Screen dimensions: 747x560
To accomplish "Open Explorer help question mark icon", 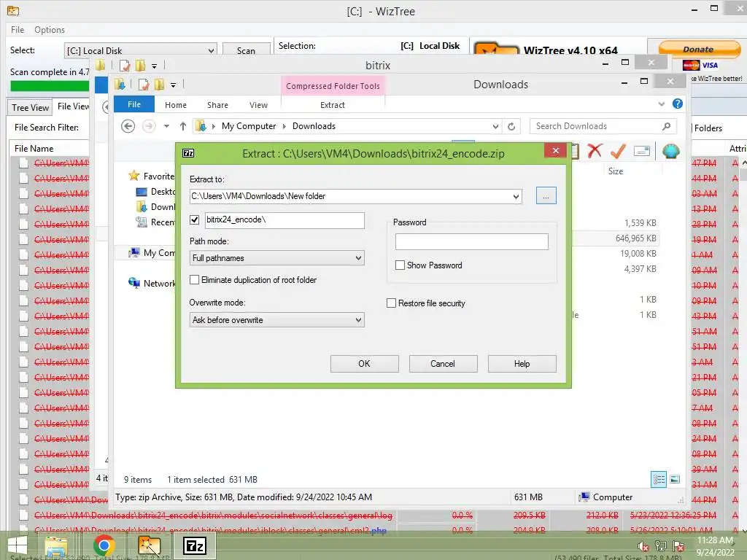I will point(678,104).
